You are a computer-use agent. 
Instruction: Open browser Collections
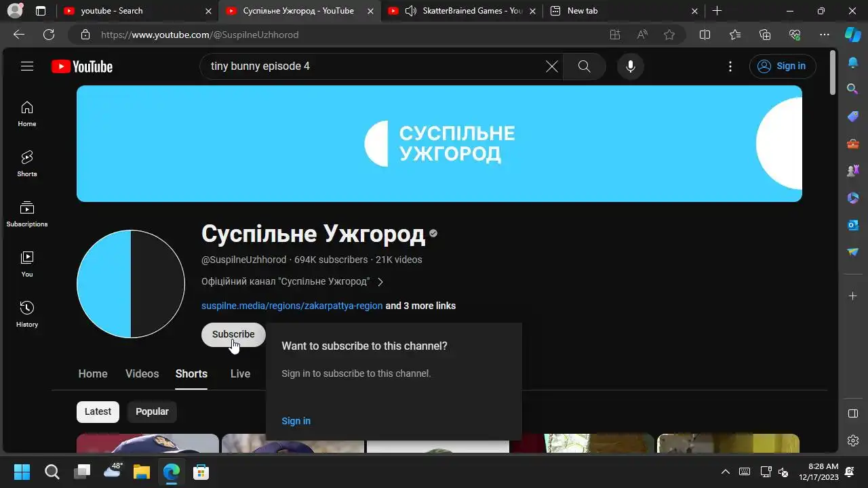765,35
